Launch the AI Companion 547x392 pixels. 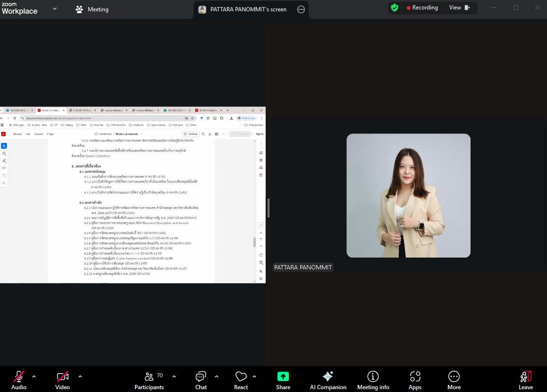(x=328, y=380)
